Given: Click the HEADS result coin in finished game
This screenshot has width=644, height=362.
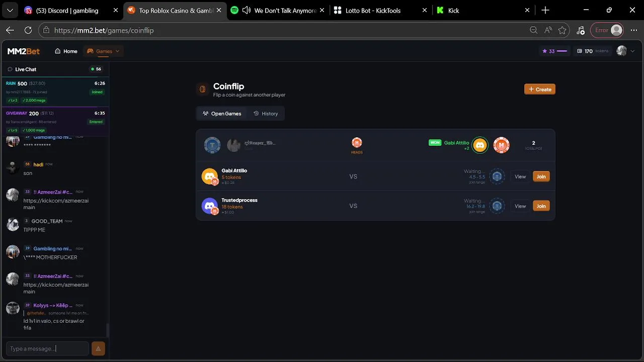Looking at the screenshot, I should pyautogui.click(x=357, y=143).
